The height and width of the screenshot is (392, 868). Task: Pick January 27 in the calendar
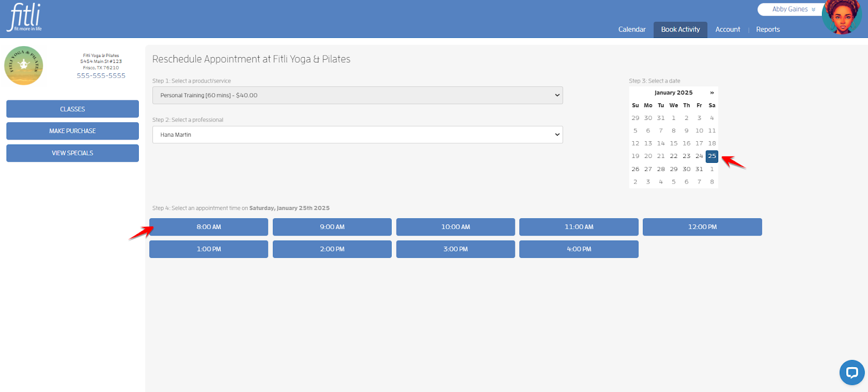pos(648,169)
